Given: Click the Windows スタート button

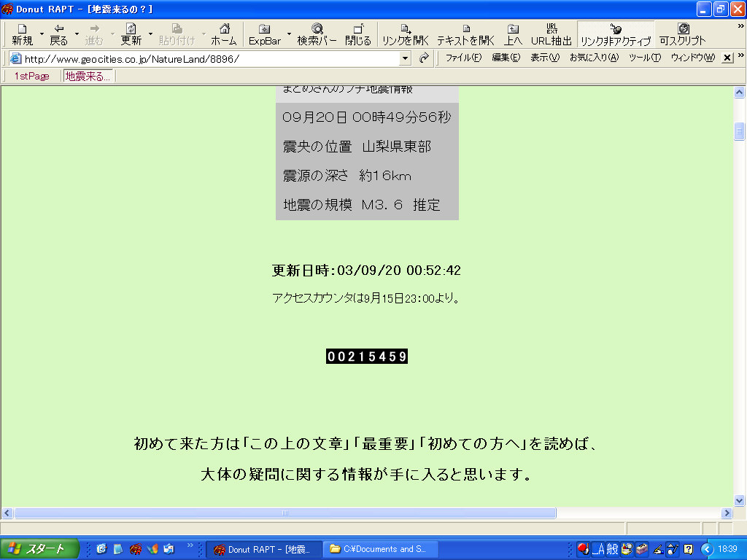Looking at the screenshot, I should 39,549.
